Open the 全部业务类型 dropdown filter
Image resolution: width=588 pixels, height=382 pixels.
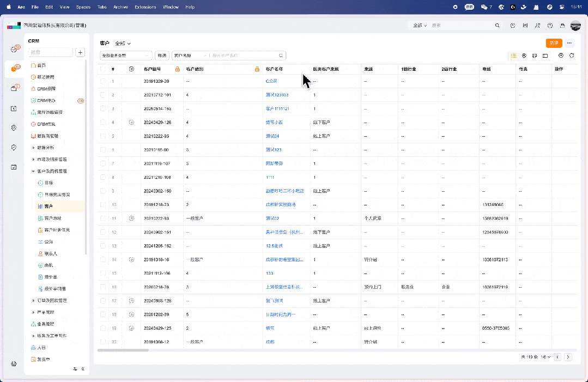(126, 56)
